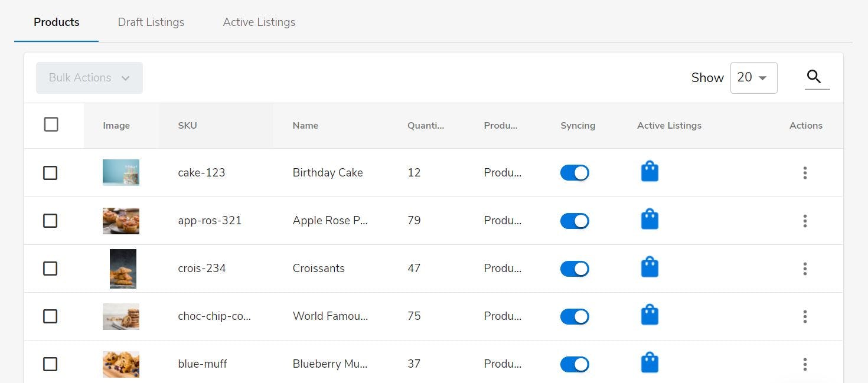Click the Syncing column header

pyautogui.click(x=577, y=126)
